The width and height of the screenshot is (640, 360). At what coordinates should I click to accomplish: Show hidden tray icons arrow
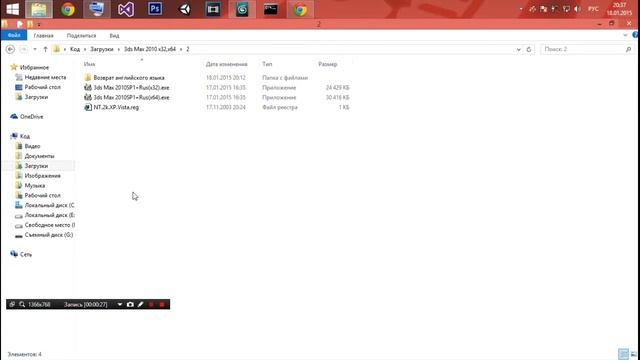[x=521, y=9]
